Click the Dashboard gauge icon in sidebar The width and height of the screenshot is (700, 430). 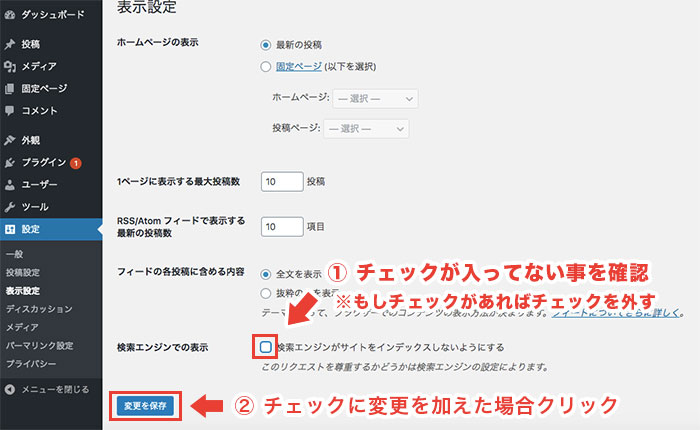tap(10, 15)
